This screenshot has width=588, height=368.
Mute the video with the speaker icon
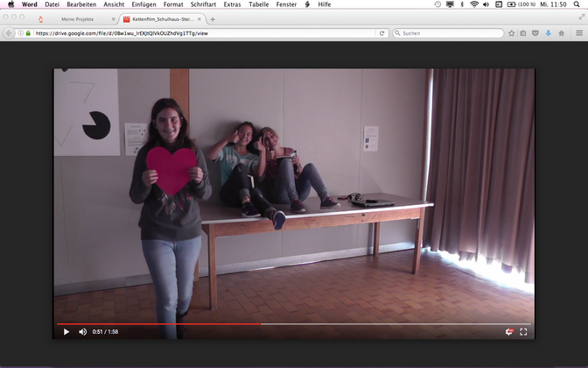click(83, 332)
